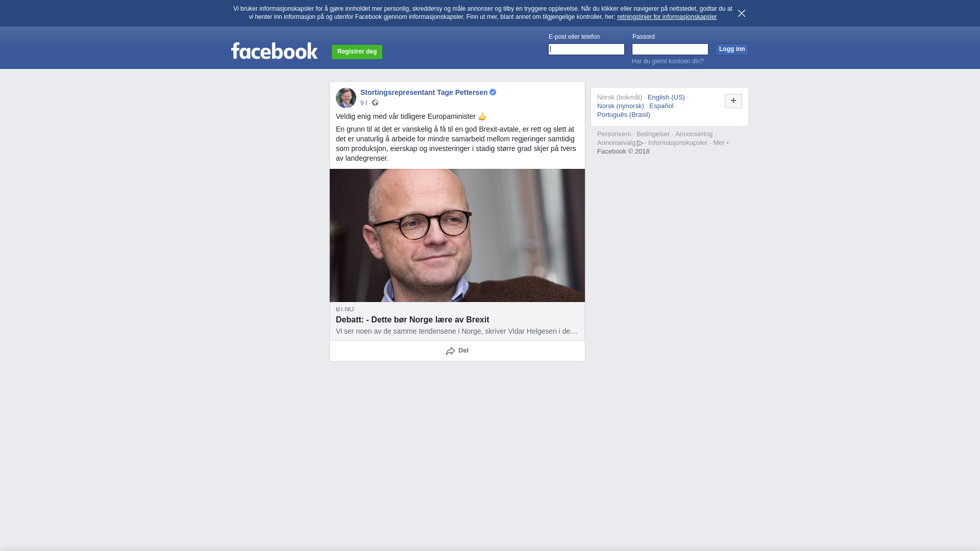
Task: Close the cookie notice banner
Action: pyautogui.click(x=742, y=13)
